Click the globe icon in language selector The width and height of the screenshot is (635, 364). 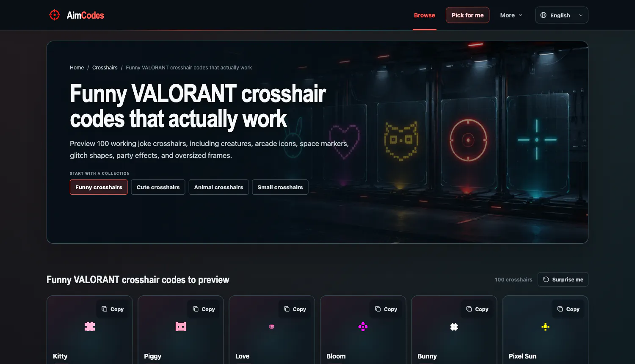[x=544, y=15]
